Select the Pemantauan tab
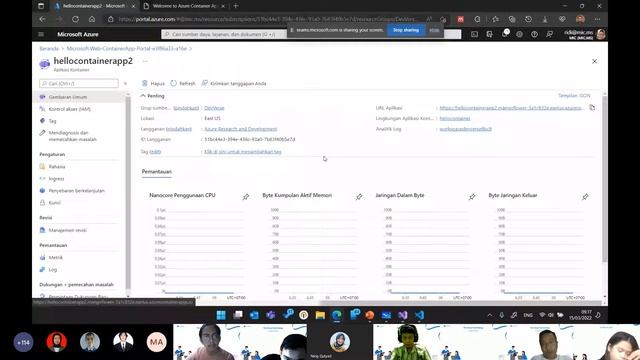The image size is (640, 360). (156, 172)
